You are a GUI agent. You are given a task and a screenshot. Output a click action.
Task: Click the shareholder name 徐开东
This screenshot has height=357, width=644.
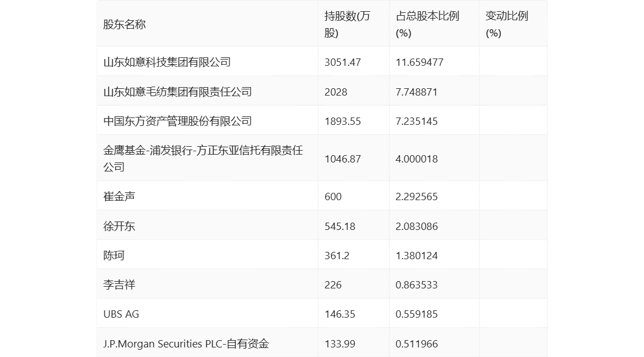[119, 226]
